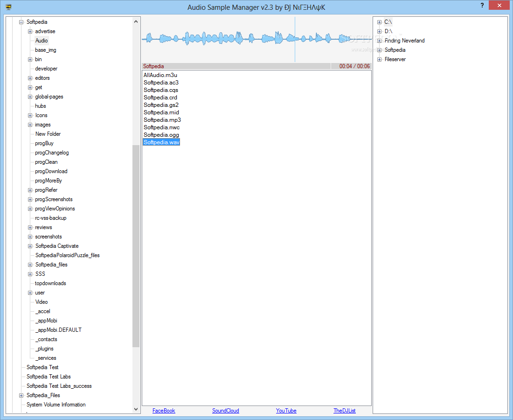Click the app icon in title bar
This screenshot has height=420, width=513.
tap(8, 7)
